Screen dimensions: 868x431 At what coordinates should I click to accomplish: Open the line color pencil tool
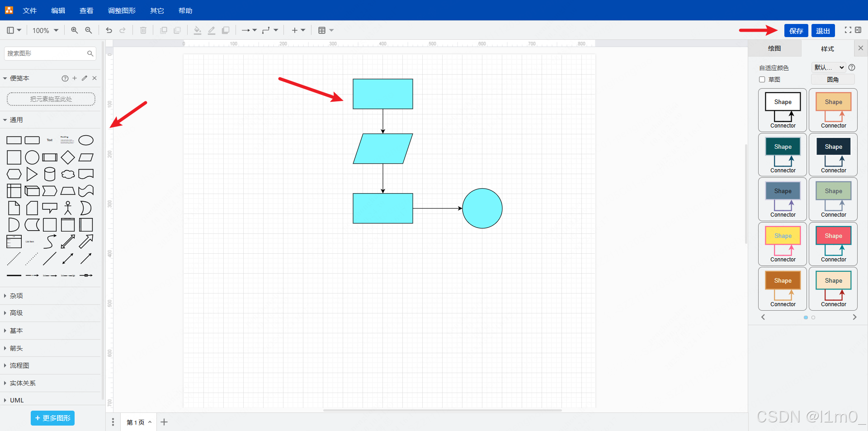[x=211, y=30]
